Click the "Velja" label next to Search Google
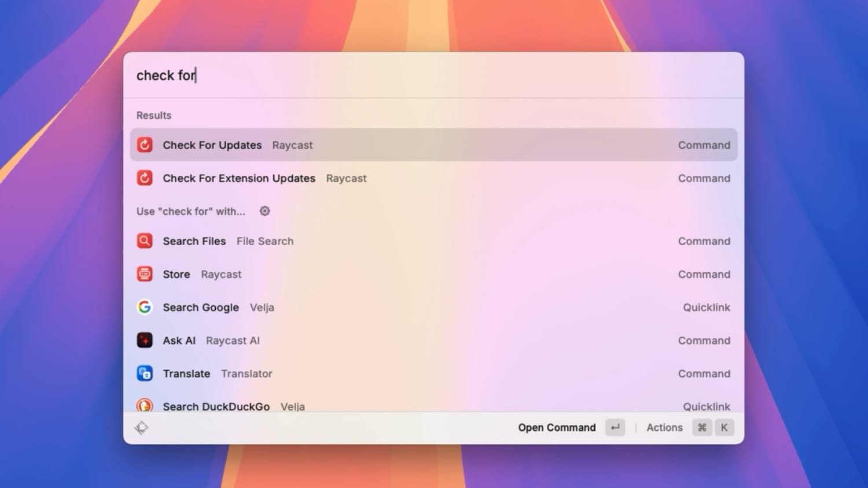This screenshot has width=868, height=488. coord(262,308)
